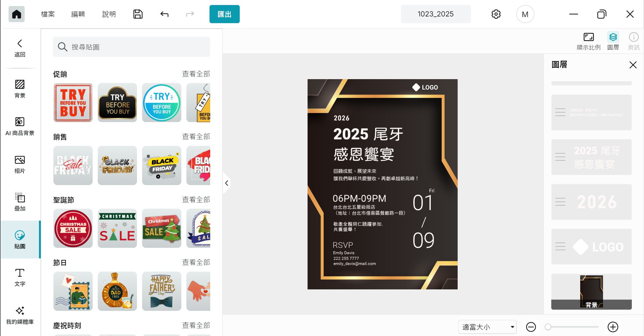Show the 資訊 (Info) panel
The image size is (644, 336).
[x=633, y=41]
